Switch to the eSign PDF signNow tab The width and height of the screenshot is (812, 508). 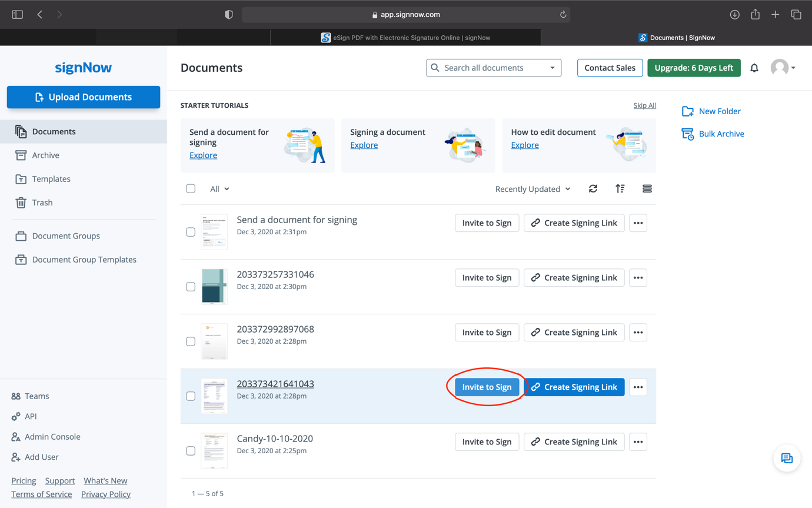click(x=405, y=38)
